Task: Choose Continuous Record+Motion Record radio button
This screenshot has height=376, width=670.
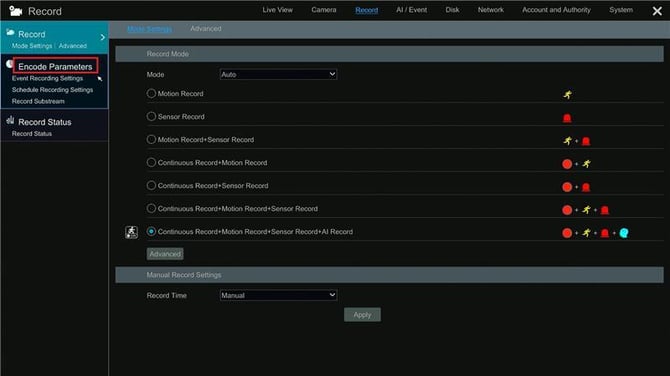Action: (x=151, y=162)
